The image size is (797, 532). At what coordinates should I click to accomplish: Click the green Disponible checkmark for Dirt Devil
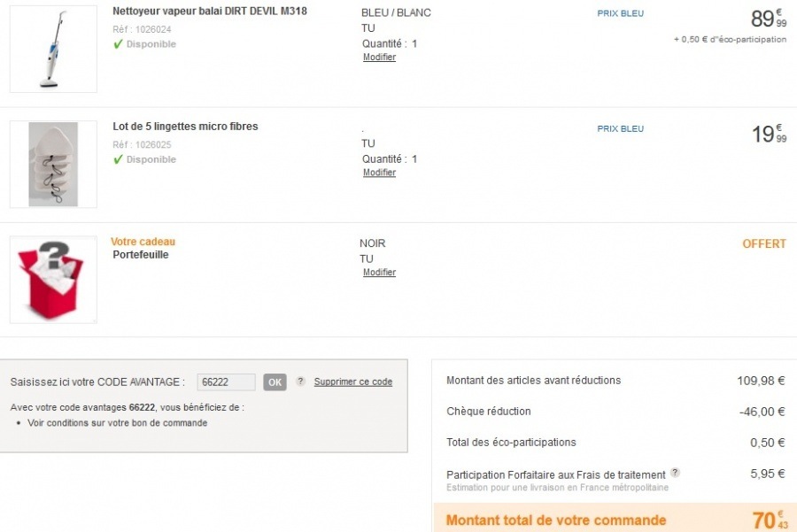click(x=118, y=44)
